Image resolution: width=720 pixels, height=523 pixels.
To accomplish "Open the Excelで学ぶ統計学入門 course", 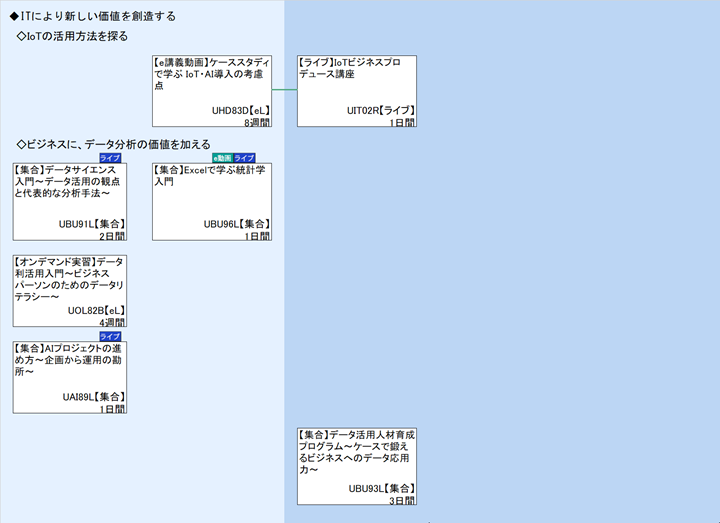I will (x=211, y=201).
